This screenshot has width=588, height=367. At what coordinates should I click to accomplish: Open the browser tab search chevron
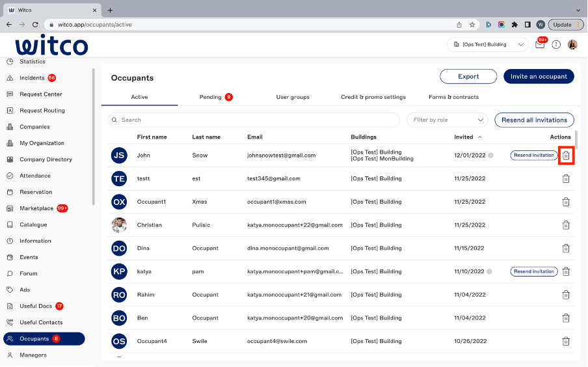click(578, 10)
